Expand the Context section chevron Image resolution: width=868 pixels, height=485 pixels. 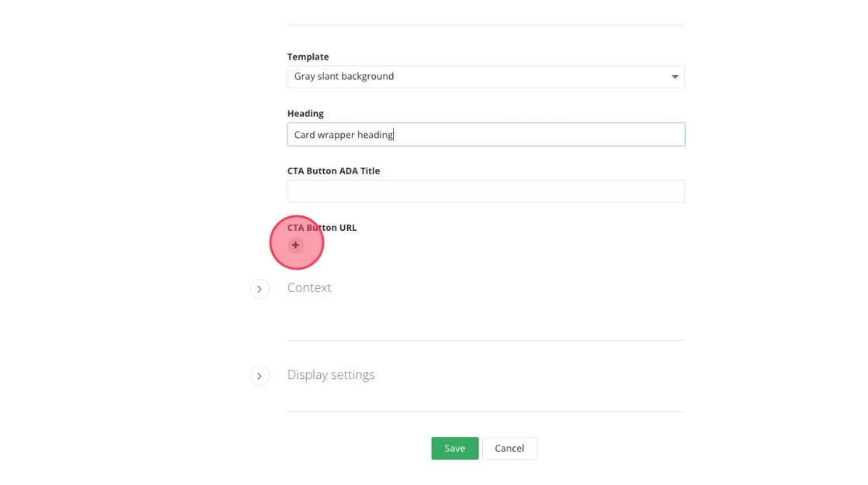tap(260, 289)
